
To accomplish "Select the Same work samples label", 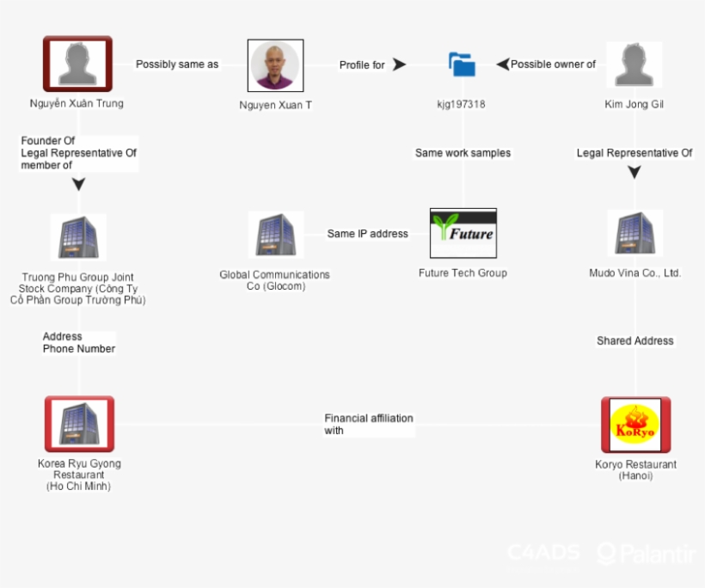I will [x=463, y=153].
